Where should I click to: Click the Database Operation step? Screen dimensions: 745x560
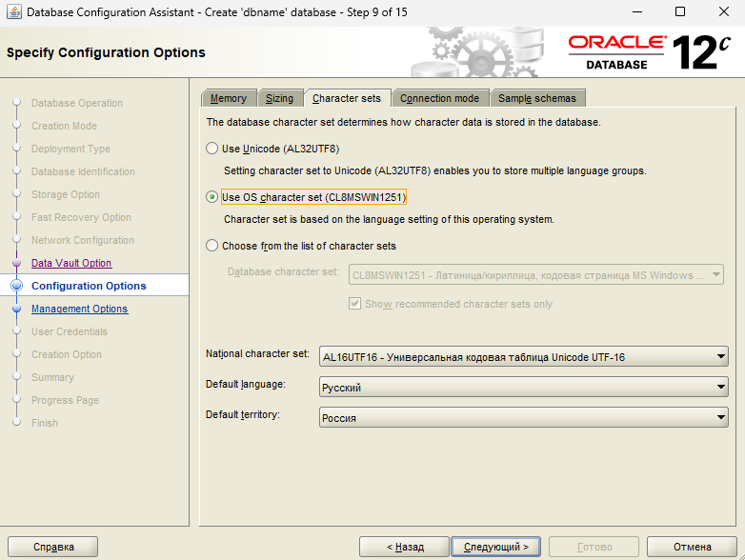[x=77, y=103]
